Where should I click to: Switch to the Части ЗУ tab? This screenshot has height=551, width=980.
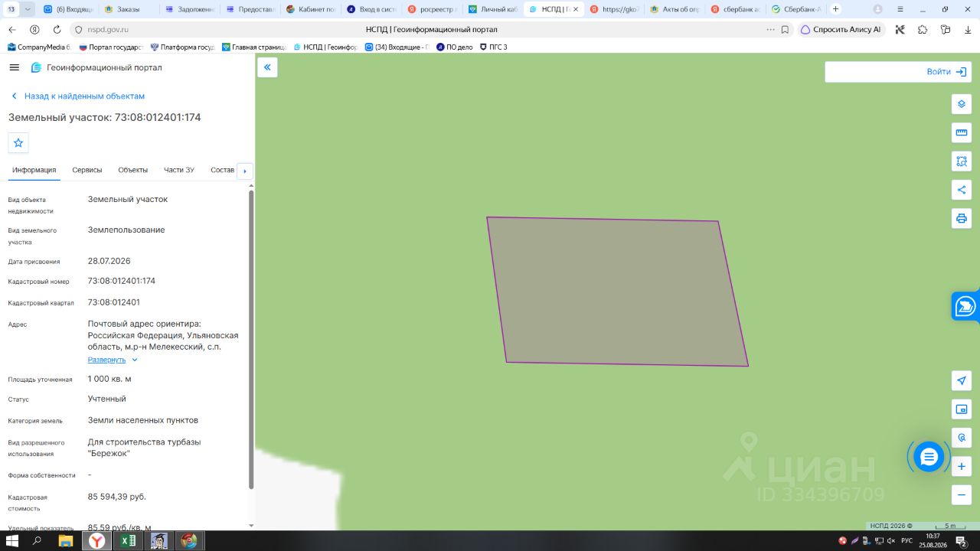179,170
